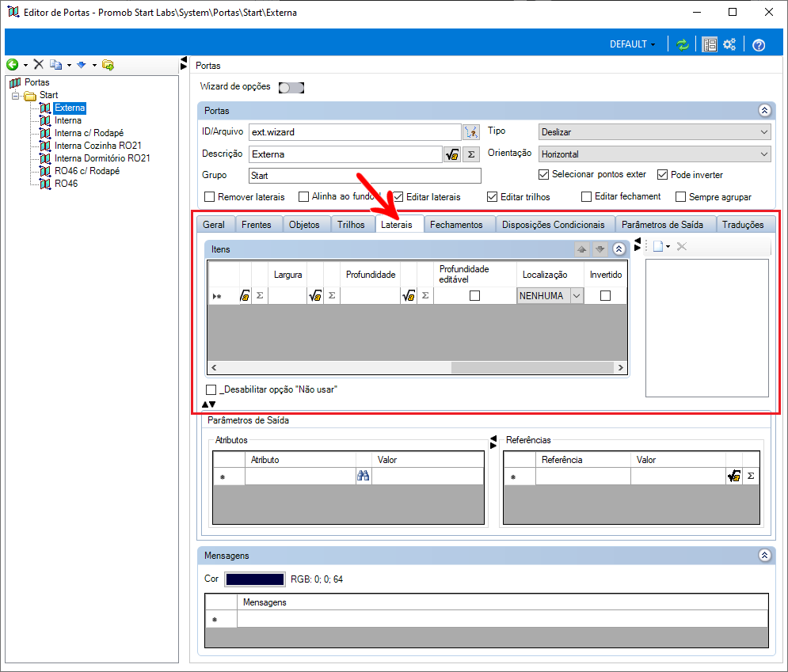The height and width of the screenshot is (672, 788).
Task: Select RO46 c/ Rodapé in the tree
Action: coord(87,171)
